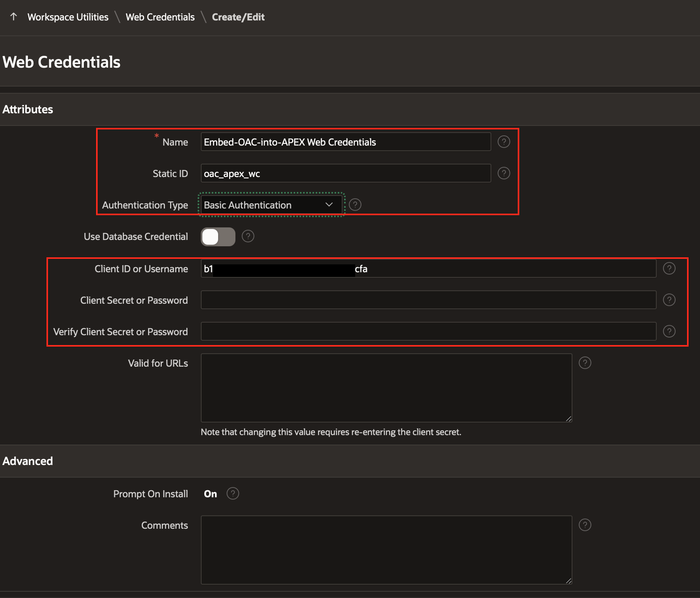The height and width of the screenshot is (598, 700).
Task: Toggle the Use Database Credential switch
Action: pos(218,237)
